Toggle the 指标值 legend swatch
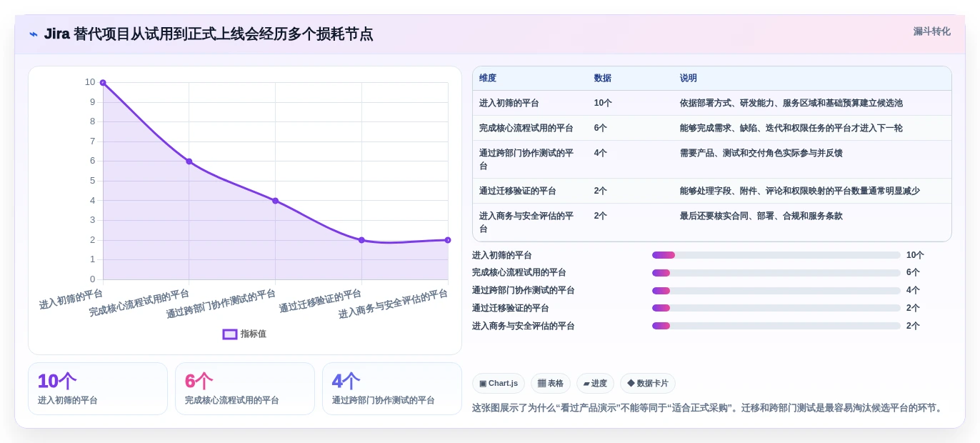The width and height of the screenshot is (980, 443). 230,334
